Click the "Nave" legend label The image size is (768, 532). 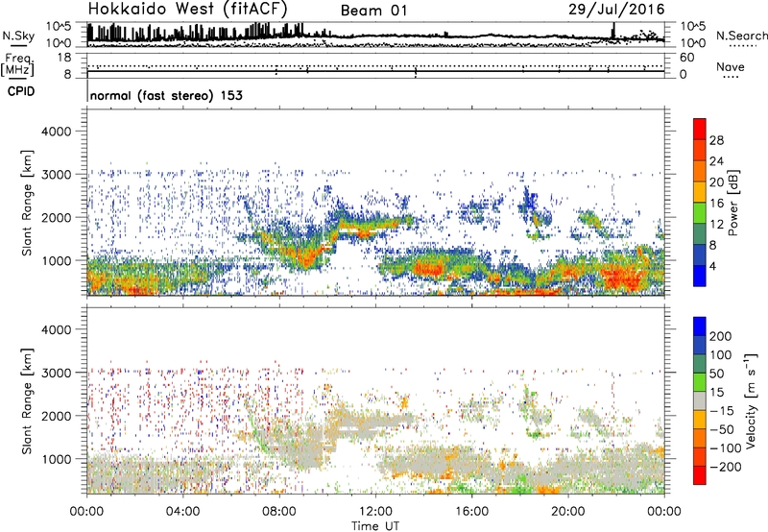[731, 66]
